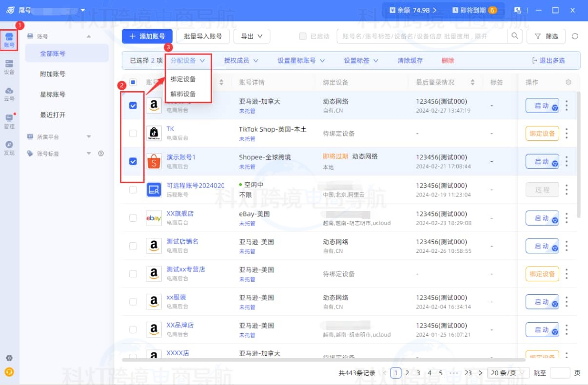Image resolution: width=588 pixels, height=385 pixels.
Task: Open the three-dot actions menu on the TK row
Action: [x=566, y=133]
